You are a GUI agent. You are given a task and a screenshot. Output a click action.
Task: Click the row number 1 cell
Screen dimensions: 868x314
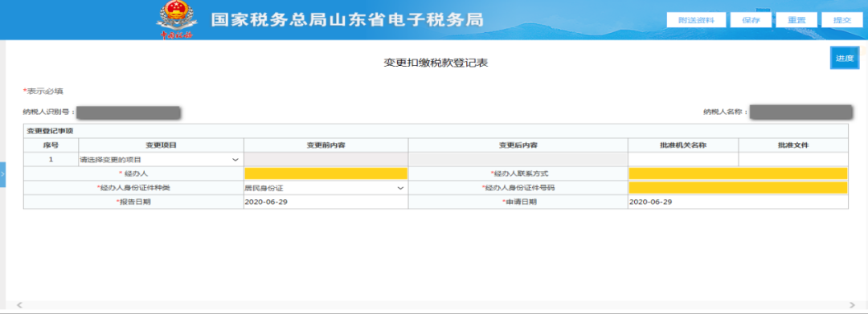click(x=51, y=160)
